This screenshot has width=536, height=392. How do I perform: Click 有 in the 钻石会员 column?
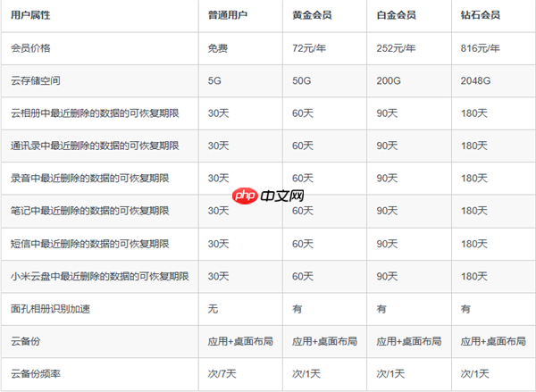point(465,309)
